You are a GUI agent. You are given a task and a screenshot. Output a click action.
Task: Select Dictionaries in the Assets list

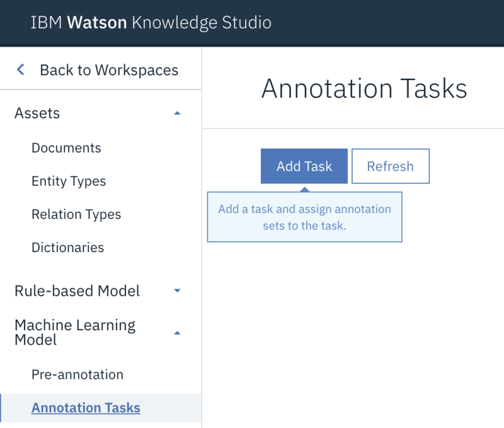point(67,248)
